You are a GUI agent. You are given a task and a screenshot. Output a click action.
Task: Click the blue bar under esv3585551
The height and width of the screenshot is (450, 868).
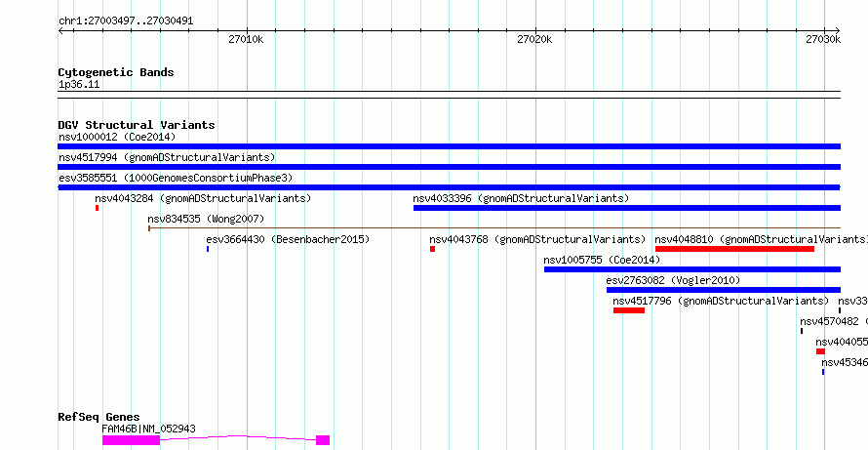(449, 187)
